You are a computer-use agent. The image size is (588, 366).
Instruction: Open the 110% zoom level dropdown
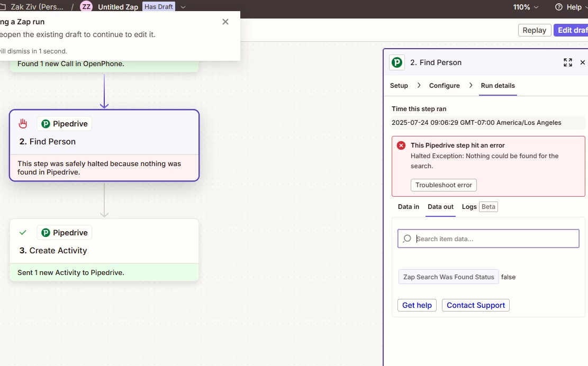point(526,7)
